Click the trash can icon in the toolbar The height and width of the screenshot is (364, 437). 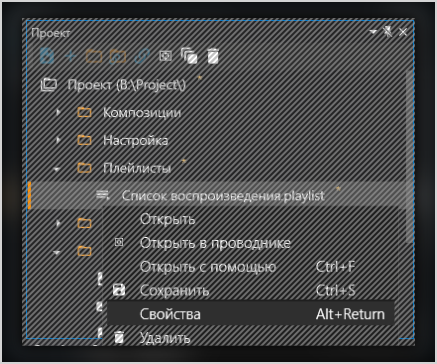(213, 56)
